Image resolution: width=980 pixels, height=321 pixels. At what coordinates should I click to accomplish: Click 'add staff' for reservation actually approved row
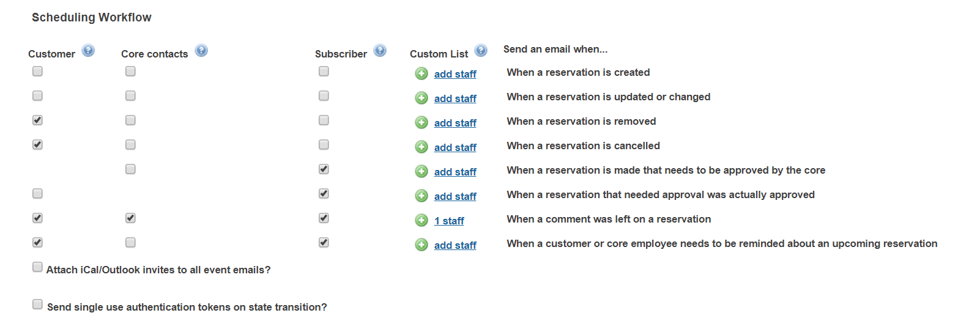pyautogui.click(x=455, y=196)
